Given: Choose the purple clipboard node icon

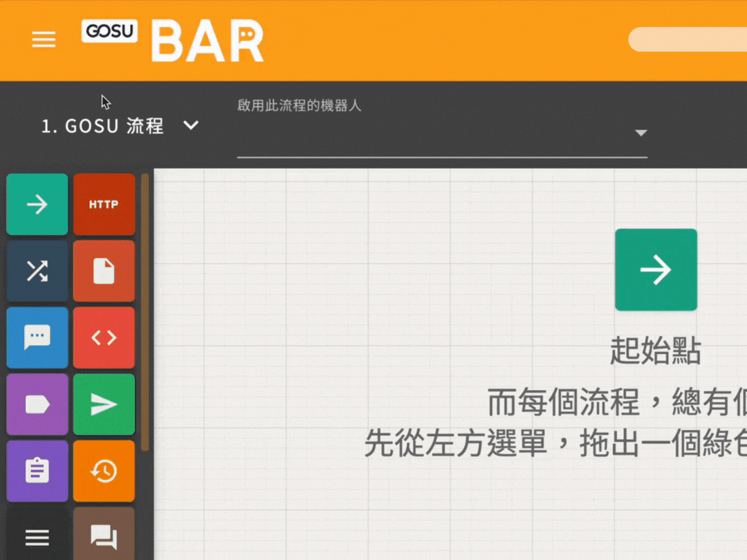Looking at the screenshot, I should tap(37, 471).
